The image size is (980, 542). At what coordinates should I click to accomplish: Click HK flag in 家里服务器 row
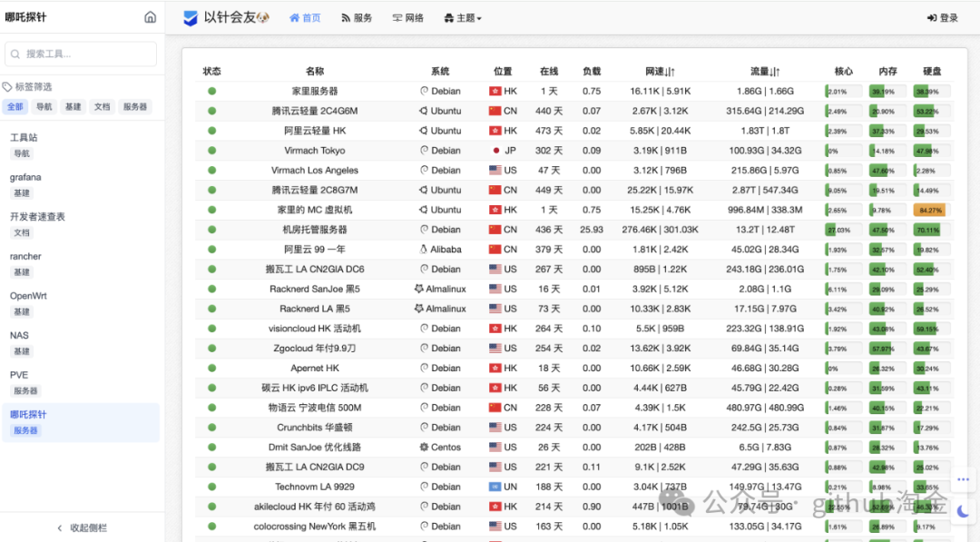click(495, 92)
